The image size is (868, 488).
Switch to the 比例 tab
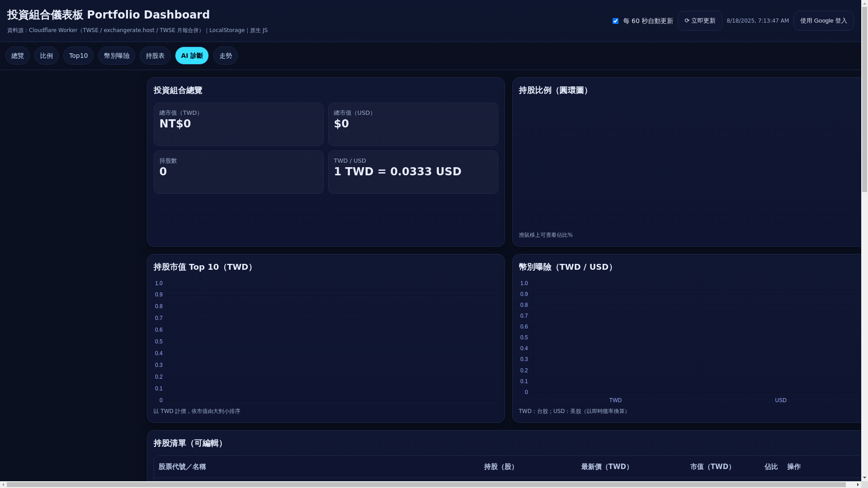click(x=47, y=56)
